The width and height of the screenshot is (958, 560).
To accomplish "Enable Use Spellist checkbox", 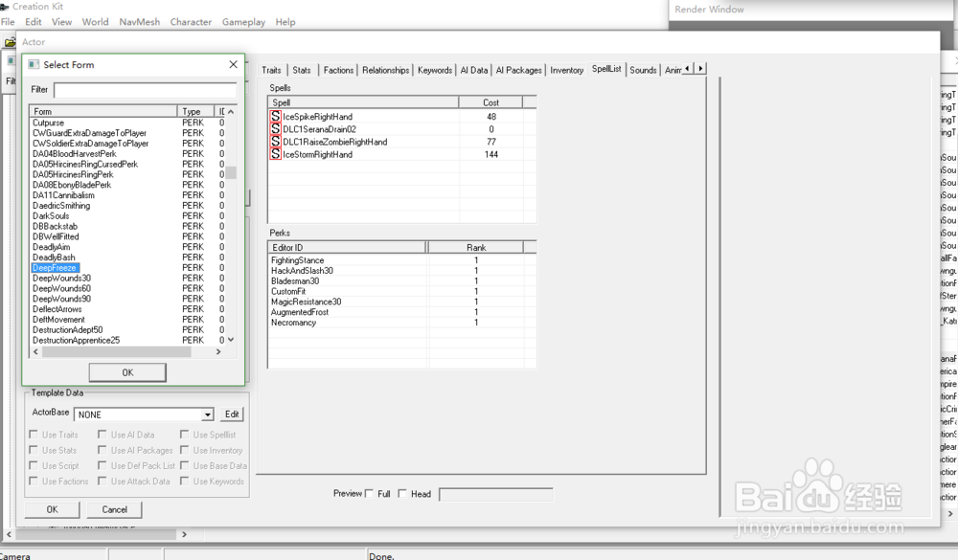I will click(184, 435).
